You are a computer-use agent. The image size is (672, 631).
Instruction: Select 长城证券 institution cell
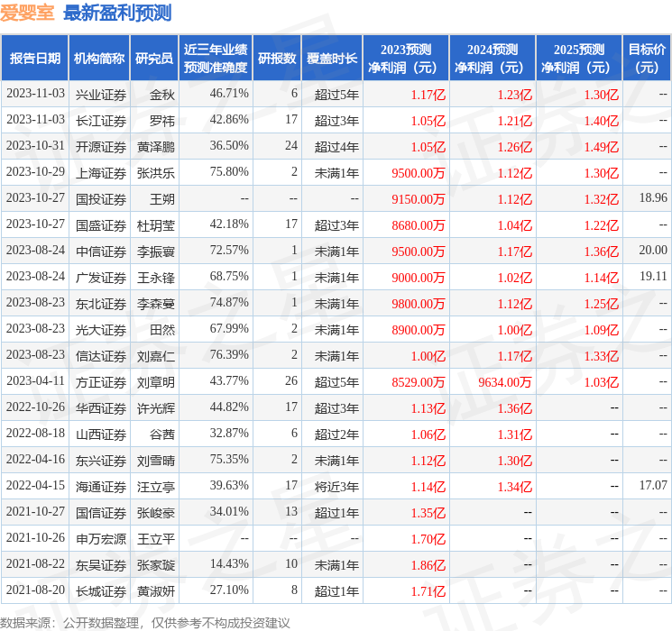(x=101, y=591)
